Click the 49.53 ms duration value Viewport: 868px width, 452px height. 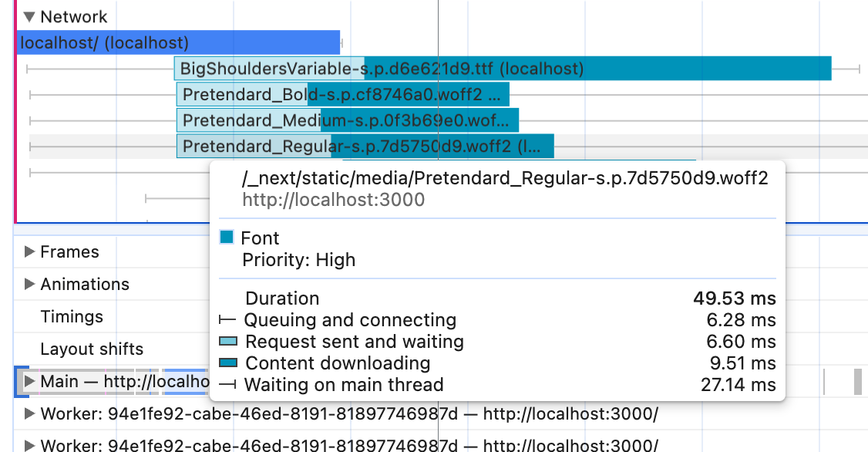coord(735,299)
